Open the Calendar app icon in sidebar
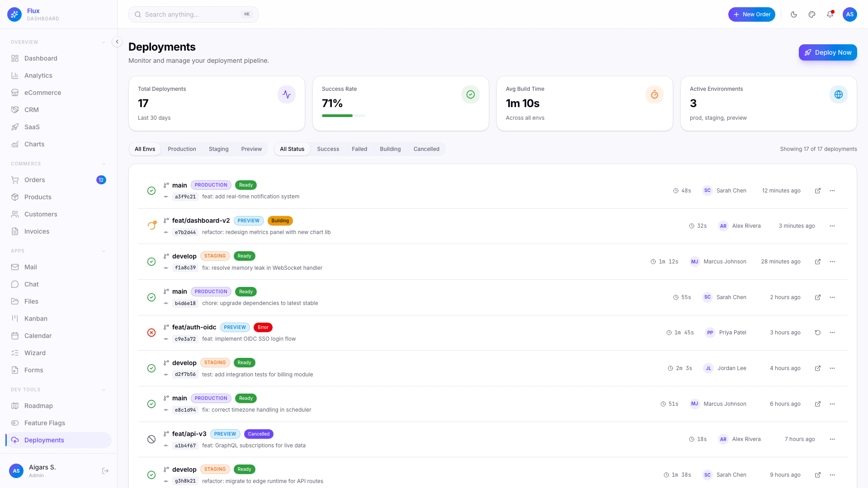 coord(15,336)
